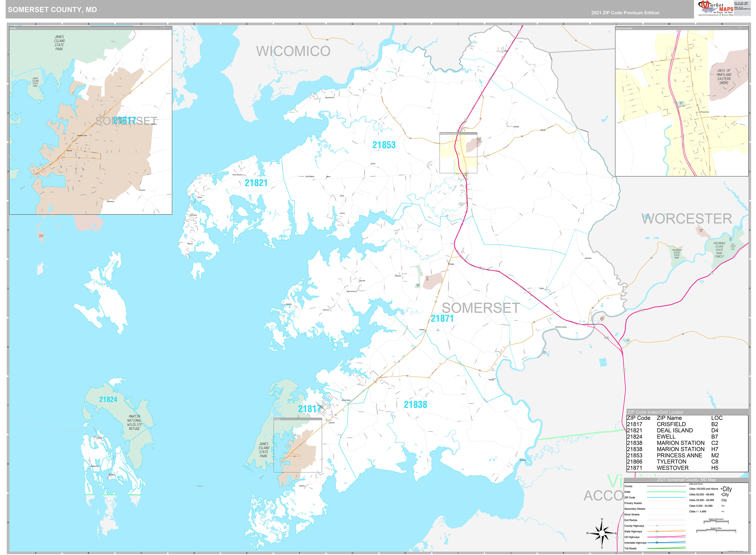Select the 21866 TYLERTON index row
The image size is (756, 555).
click(687, 462)
